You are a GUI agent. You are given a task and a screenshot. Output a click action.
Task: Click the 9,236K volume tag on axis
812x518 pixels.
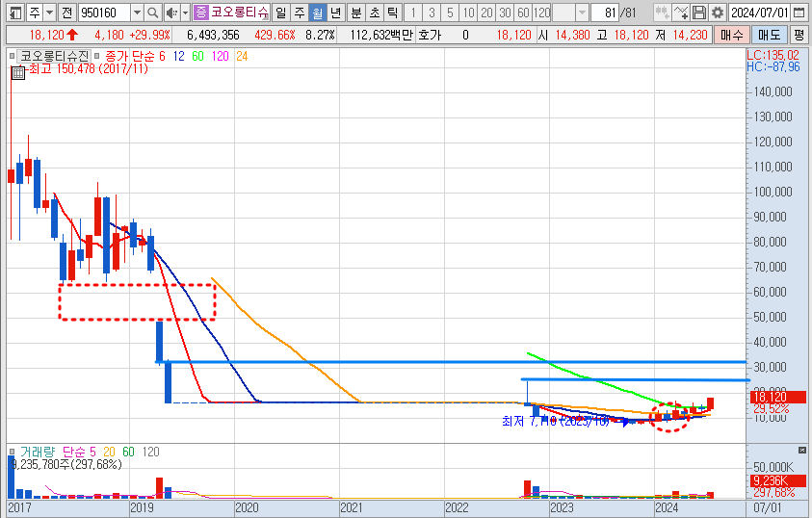[x=777, y=480]
